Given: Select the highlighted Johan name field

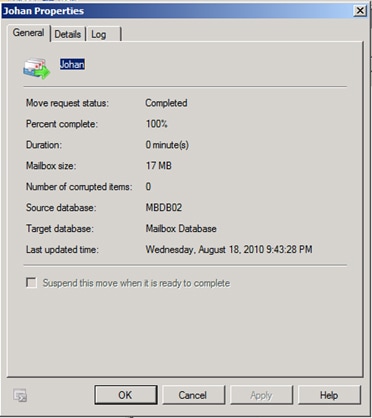Looking at the screenshot, I should pos(72,64).
